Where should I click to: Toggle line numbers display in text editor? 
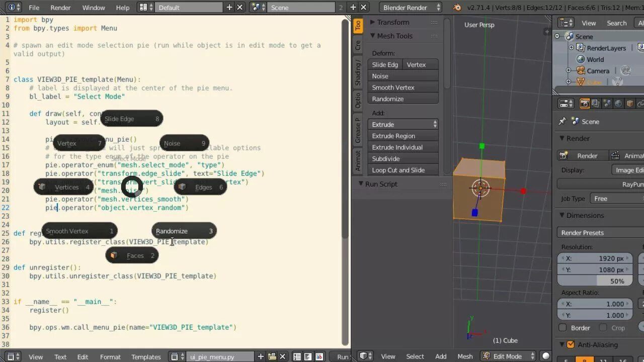click(x=297, y=357)
